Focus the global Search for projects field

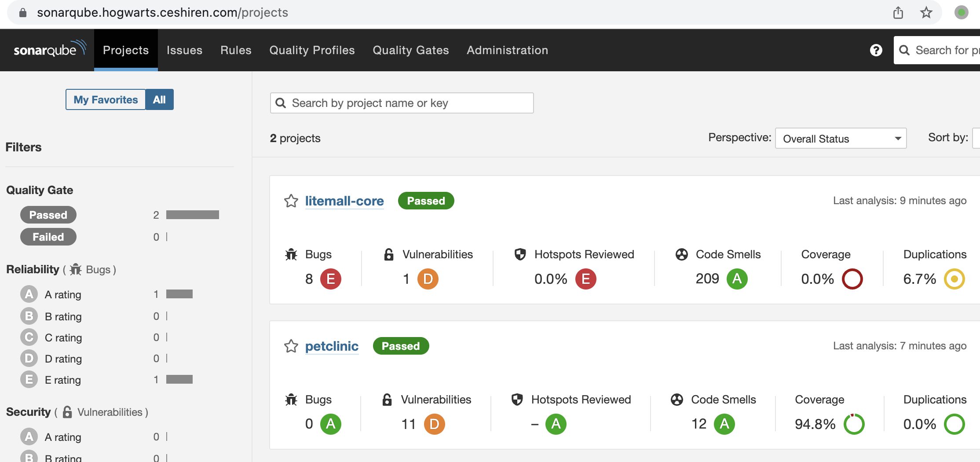click(937, 50)
